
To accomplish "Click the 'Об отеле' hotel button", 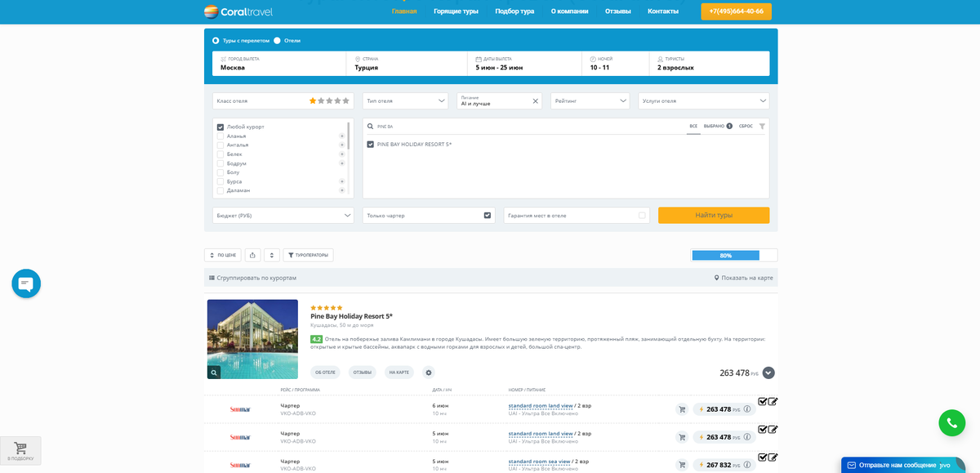I will pyautogui.click(x=325, y=373).
